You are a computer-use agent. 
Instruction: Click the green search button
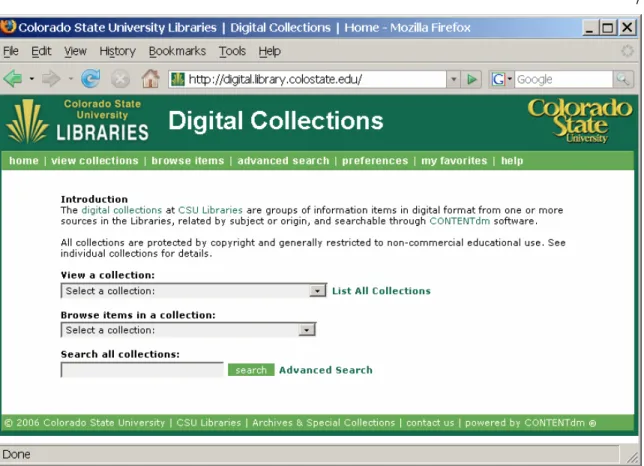[251, 370]
